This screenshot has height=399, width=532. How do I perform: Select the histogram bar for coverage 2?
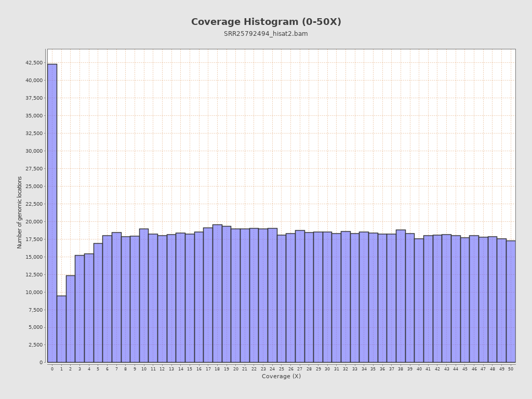coord(71,319)
